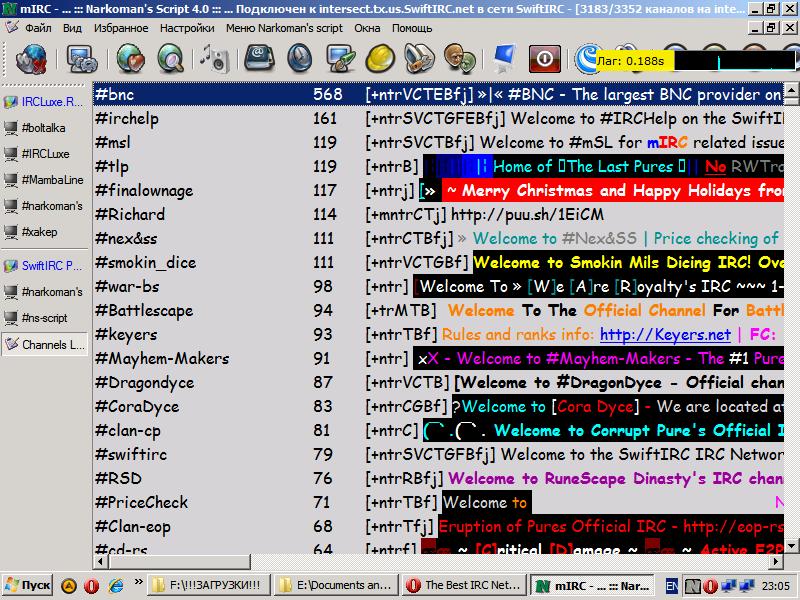Click the blue computer monitor icon
Viewport: 800px width, 600px height.
(505, 59)
